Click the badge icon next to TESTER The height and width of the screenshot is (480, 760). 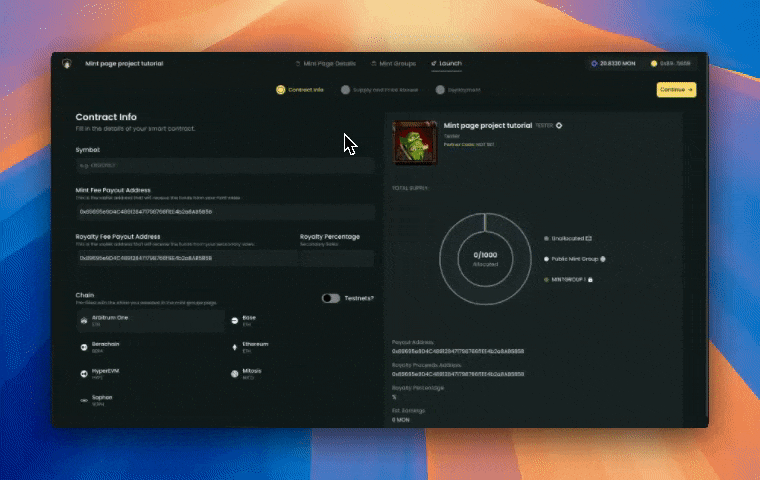[x=559, y=126]
